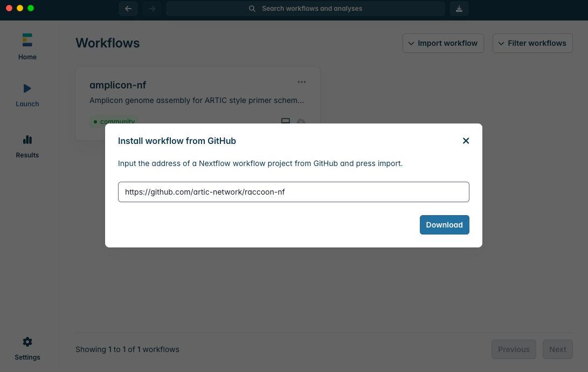Screen dimensions: 588x372
Task: Navigate forward with the right arrow
Action: (152, 9)
